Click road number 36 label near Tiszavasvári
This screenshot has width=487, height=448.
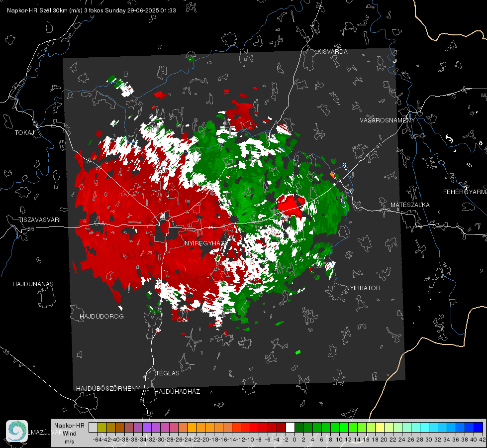[x=31, y=229]
